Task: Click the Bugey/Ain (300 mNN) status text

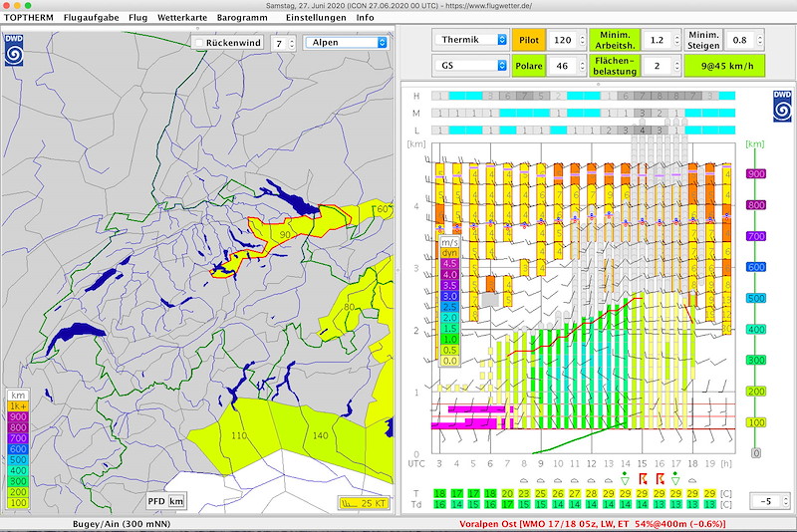Action: (122, 524)
